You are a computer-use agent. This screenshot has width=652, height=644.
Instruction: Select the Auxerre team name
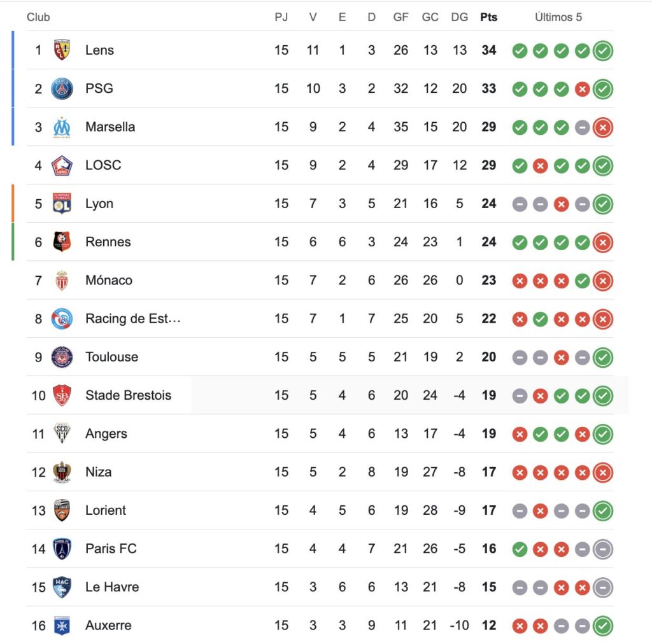tap(108, 626)
